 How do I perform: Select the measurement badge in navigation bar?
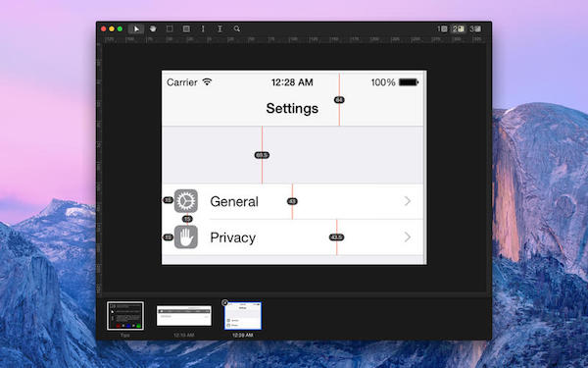339,100
